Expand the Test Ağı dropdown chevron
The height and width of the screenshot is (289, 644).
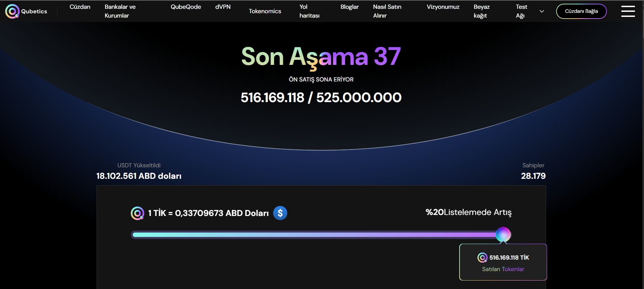click(x=542, y=11)
